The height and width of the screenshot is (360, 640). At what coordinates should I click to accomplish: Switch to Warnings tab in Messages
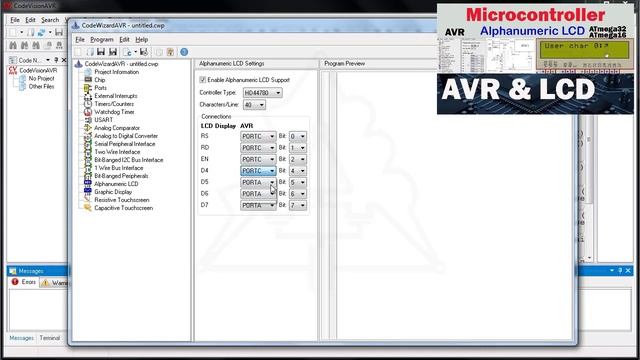tap(55, 282)
